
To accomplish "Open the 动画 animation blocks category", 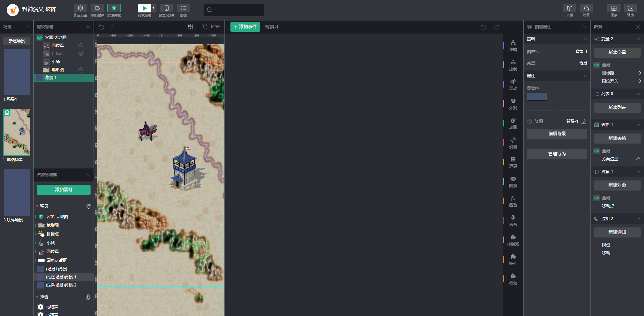I will (x=513, y=124).
